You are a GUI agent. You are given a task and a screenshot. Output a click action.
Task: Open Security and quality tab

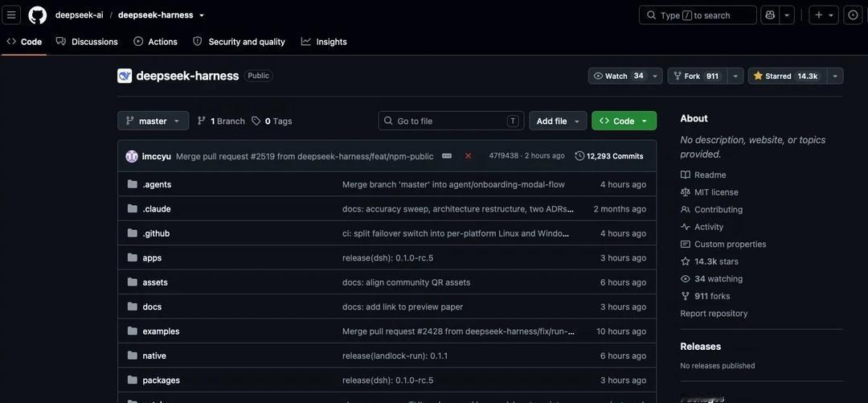pos(240,42)
